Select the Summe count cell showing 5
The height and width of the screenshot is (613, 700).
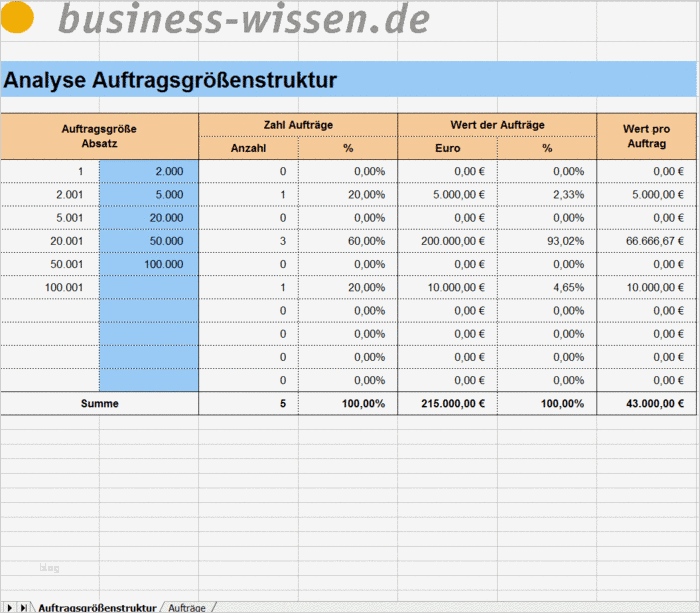pos(249,404)
